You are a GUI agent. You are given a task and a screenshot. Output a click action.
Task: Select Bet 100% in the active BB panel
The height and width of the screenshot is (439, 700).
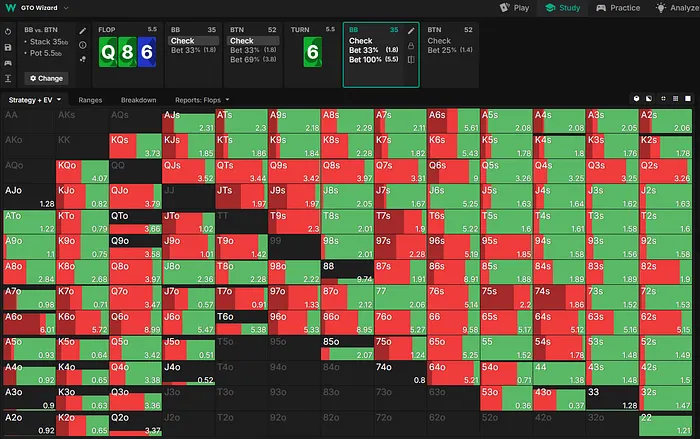pos(364,59)
